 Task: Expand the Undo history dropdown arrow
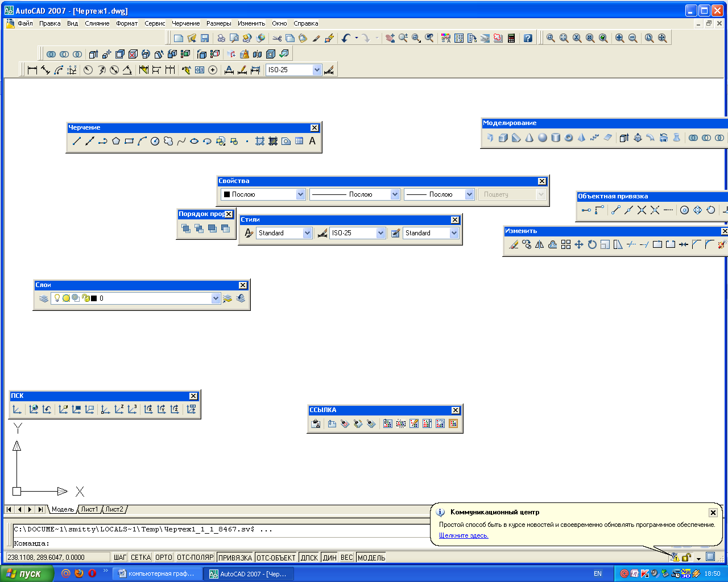[x=357, y=38]
